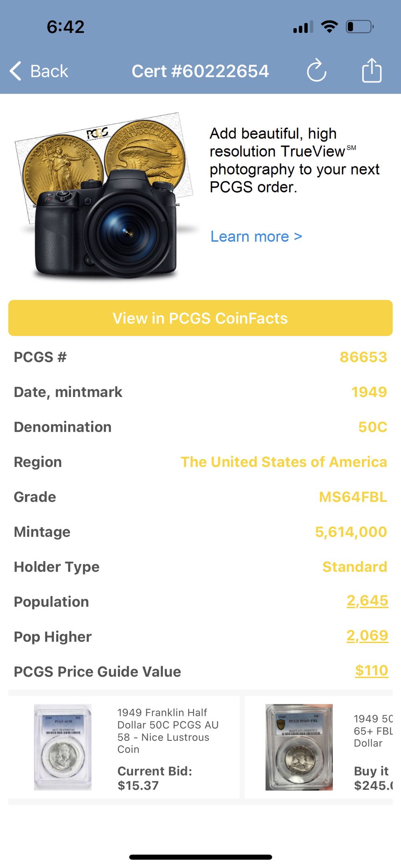This screenshot has height=868, width=401.
Task: Open the Buy it $245 listing
Action: pos(373,778)
